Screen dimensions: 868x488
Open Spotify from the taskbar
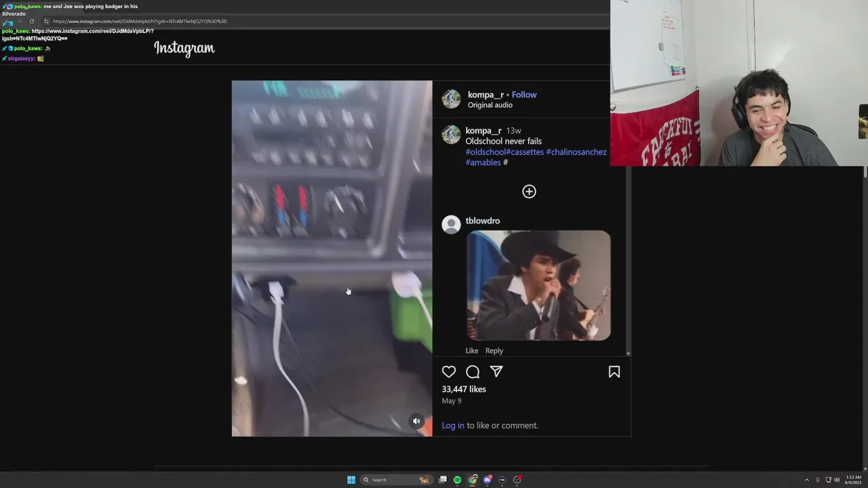458,480
